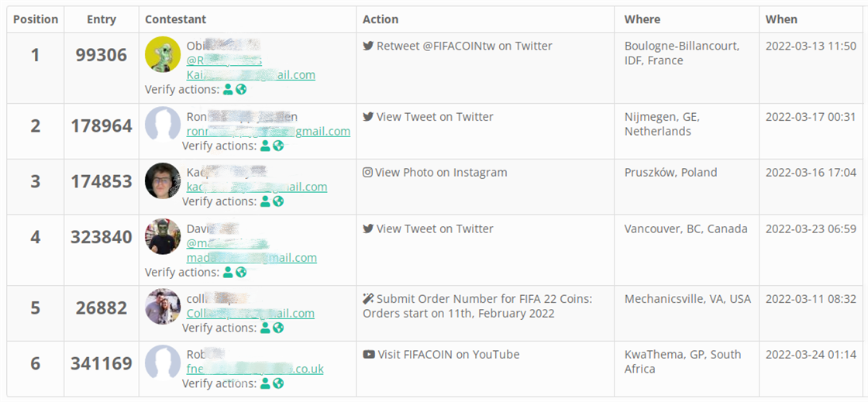The image size is (868, 402).
Task: Open the globe verify icon for entry 174853
Action: 278,201
